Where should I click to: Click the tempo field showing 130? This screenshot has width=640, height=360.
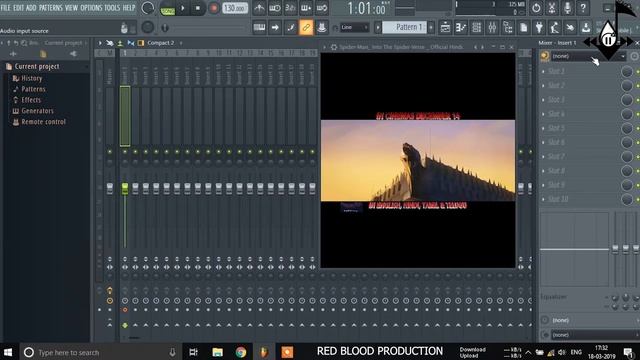pos(235,8)
